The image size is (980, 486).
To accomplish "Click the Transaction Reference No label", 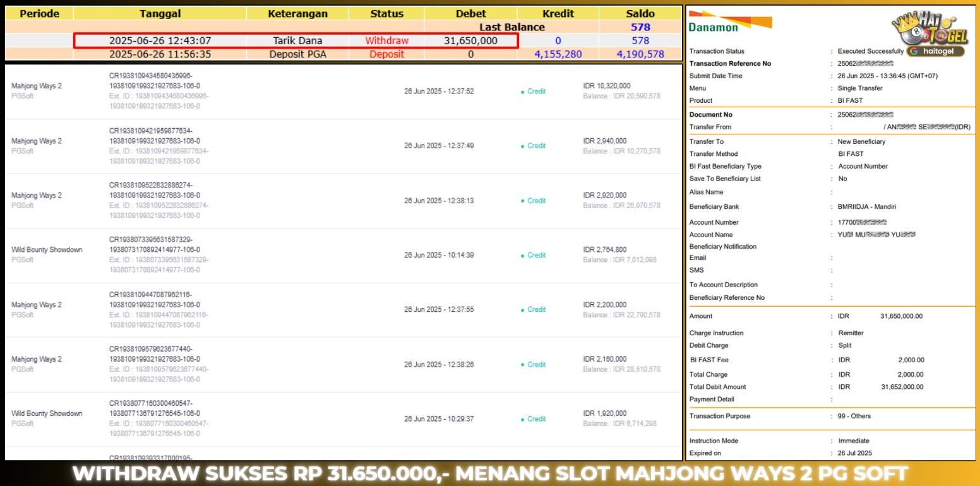I will 730,64.
